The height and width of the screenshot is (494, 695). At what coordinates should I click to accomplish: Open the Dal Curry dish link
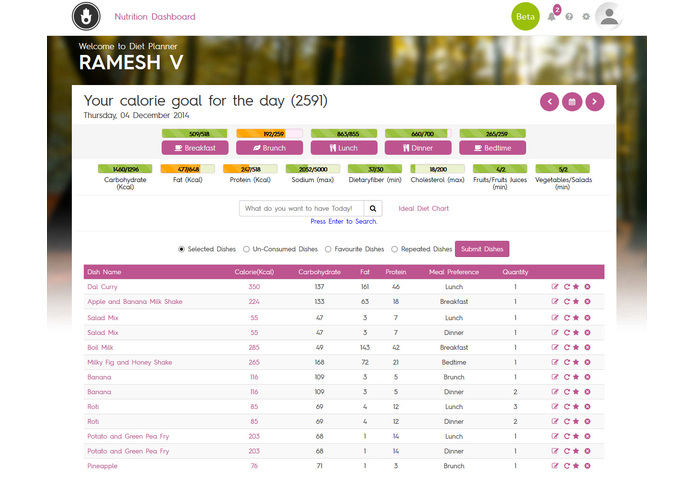coord(102,287)
